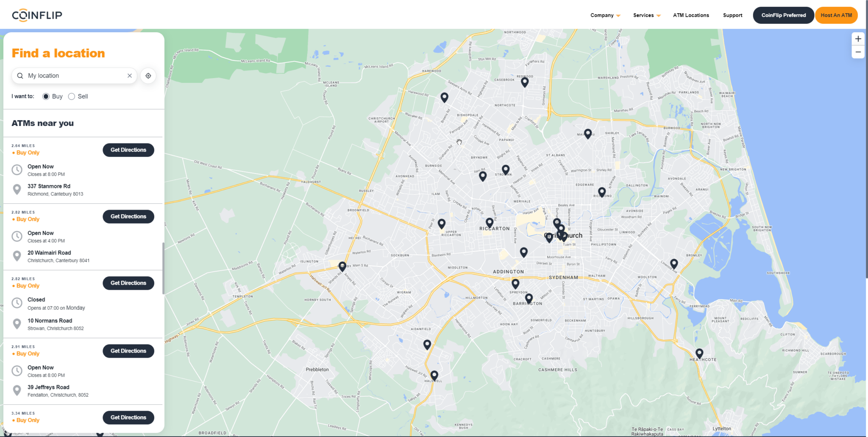The width and height of the screenshot is (868, 437).
Task: Get directions to 20 Waimairi Road
Action: pos(128,216)
